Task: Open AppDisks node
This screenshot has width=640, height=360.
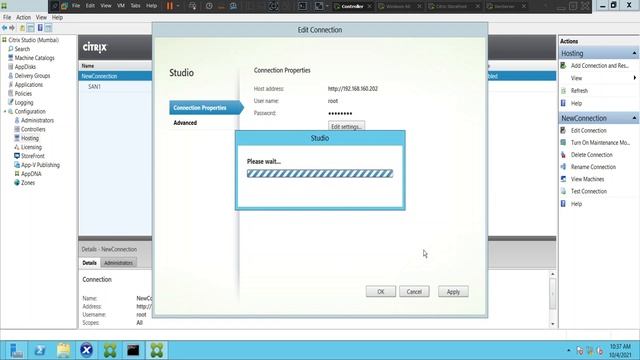Action: [25, 67]
